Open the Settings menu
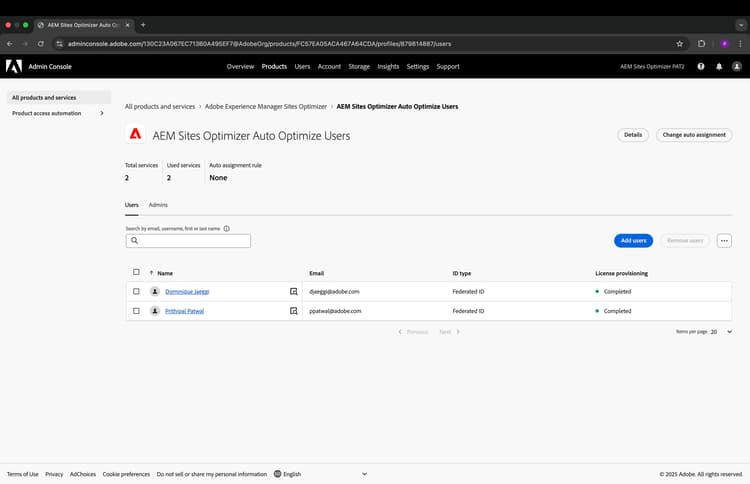This screenshot has height=484, width=750. [x=418, y=66]
